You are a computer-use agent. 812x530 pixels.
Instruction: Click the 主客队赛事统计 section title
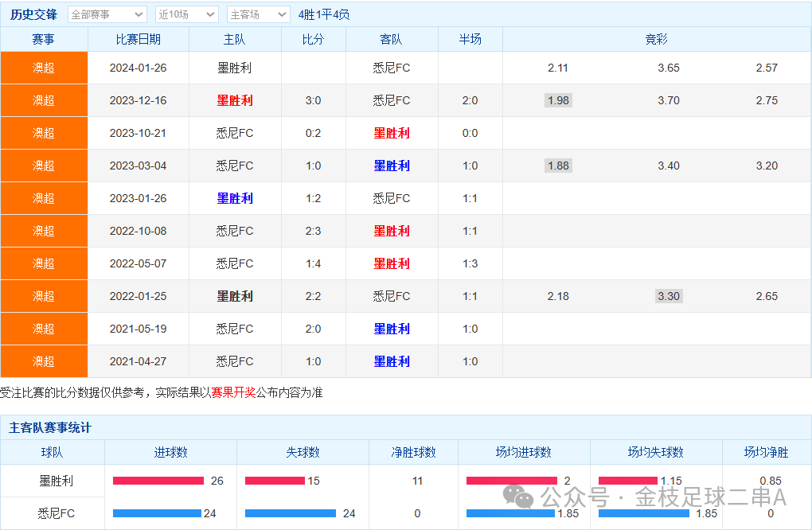tap(50, 427)
